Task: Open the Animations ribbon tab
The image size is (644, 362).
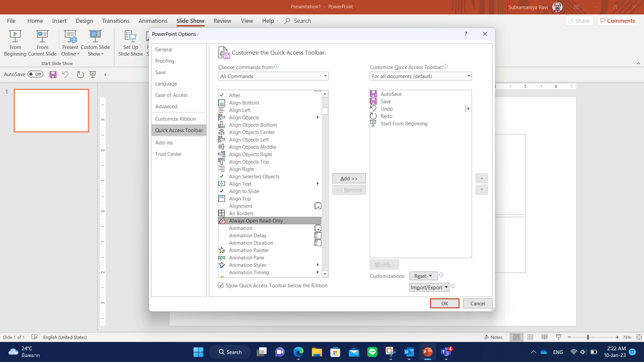Action: [153, 21]
